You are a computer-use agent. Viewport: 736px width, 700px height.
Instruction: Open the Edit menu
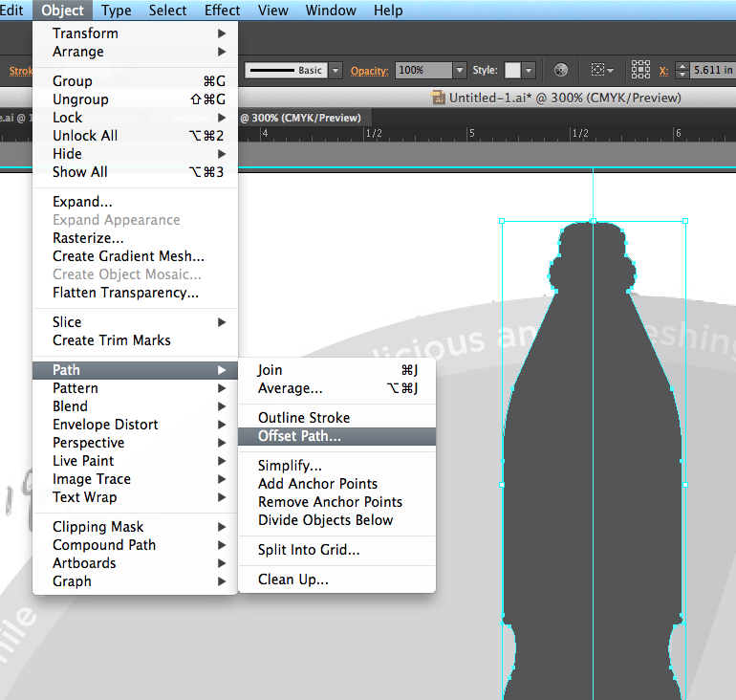click(11, 10)
